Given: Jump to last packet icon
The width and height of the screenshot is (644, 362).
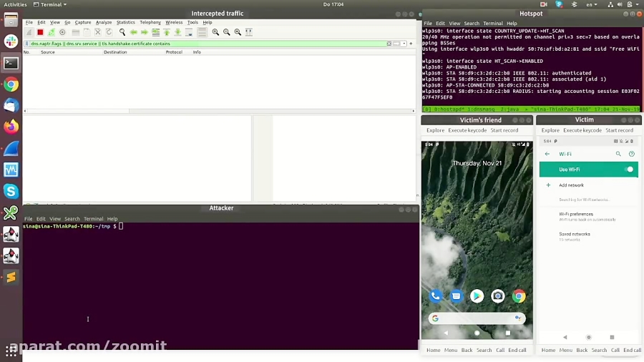Looking at the screenshot, I should (x=178, y=32).
